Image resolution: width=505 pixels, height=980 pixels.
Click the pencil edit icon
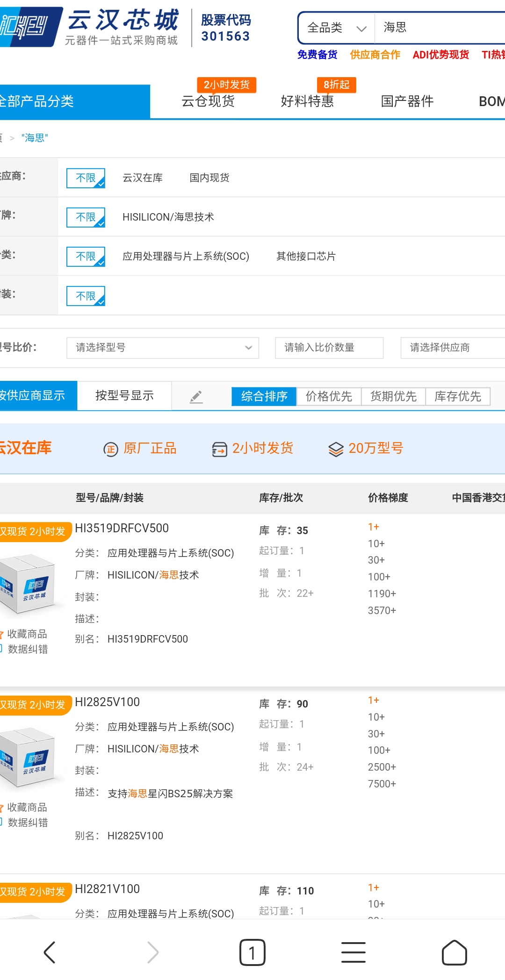point(196,397)
